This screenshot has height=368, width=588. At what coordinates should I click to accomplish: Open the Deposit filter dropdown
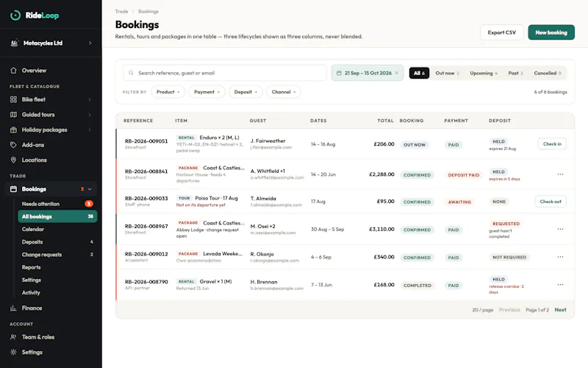pos(245,92)
